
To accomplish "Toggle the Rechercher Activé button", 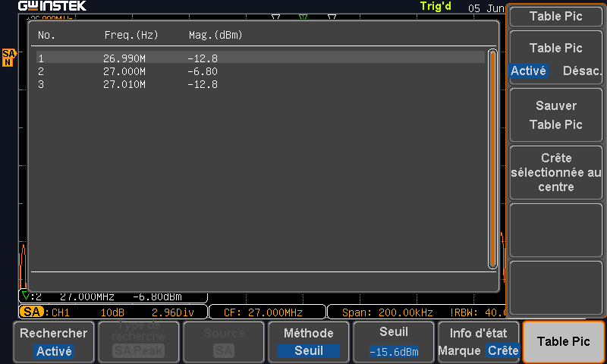I will [54, 342].
